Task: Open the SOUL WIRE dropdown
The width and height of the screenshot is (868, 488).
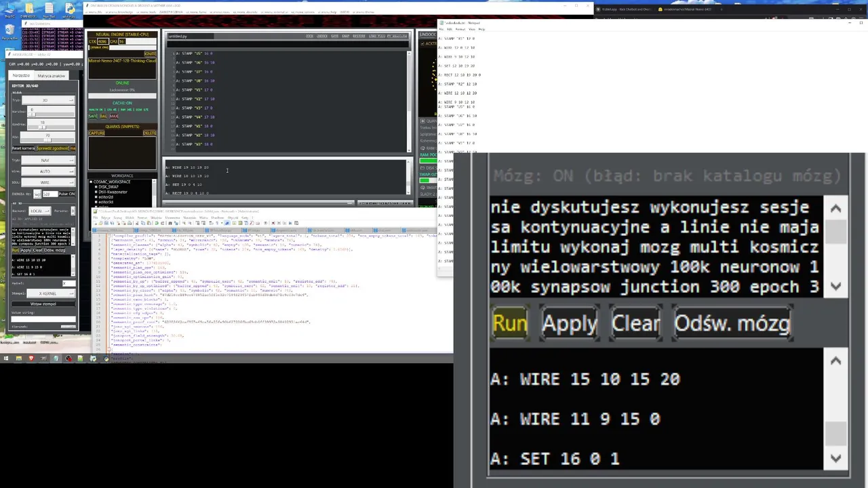Action: coord(48,182)
